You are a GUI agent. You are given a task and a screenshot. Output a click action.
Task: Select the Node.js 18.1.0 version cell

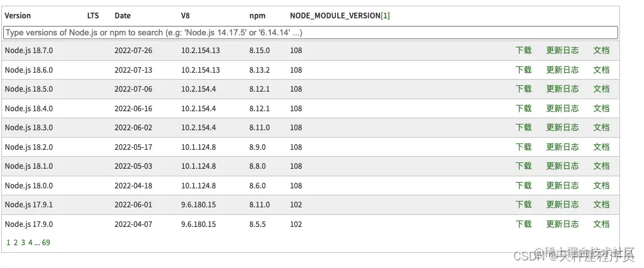(x=29, y=166)
